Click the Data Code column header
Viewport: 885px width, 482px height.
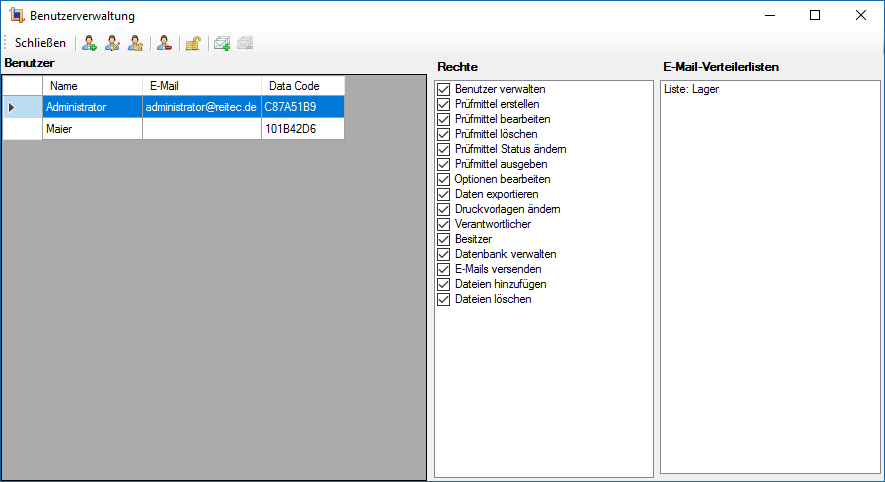(x=302, y=86)
